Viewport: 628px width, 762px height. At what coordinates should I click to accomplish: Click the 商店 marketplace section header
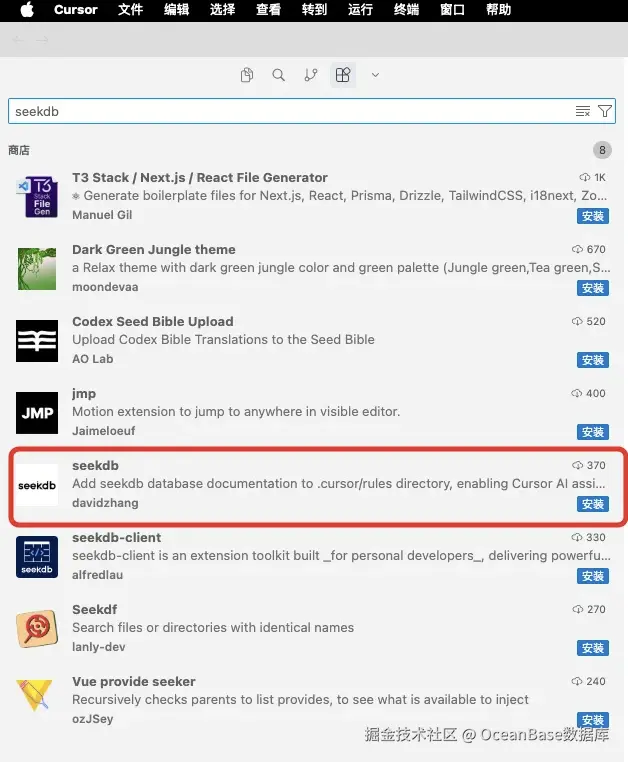pos(19,150)
